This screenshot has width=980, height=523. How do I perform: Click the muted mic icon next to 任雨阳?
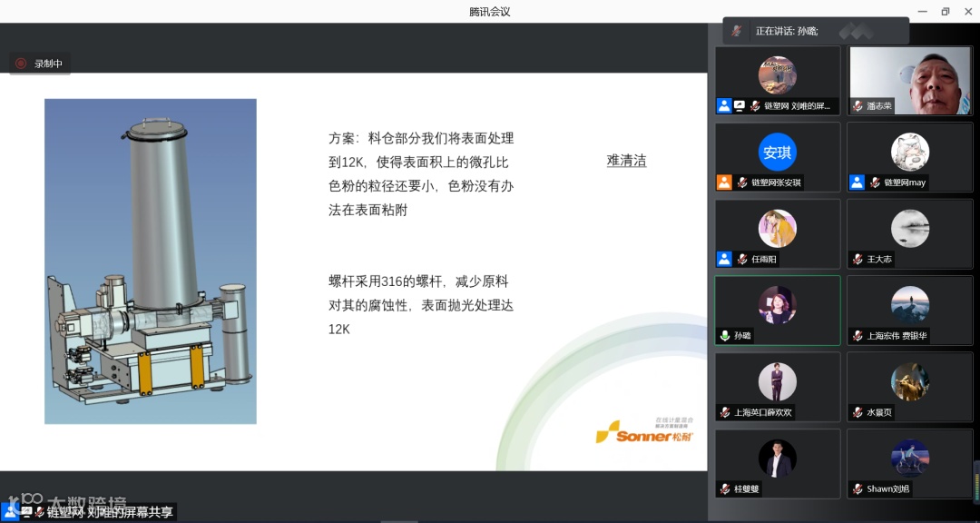(742, 259)
